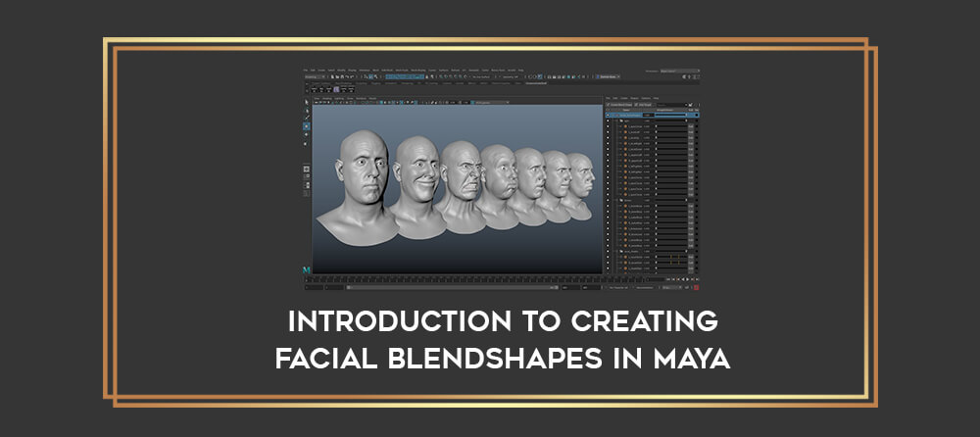Open the viewport Show menu
Image resolution: width=980 pixels, height=437 pixels.
pos(350,99)
